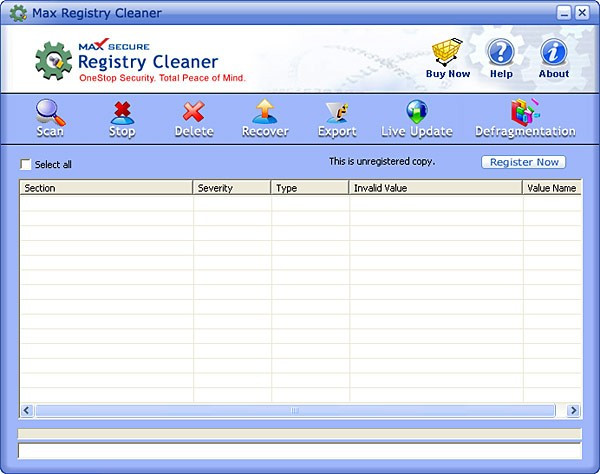600x474 pixels.
Task: Tick the Select all checkbox
Action: point(26,165)
